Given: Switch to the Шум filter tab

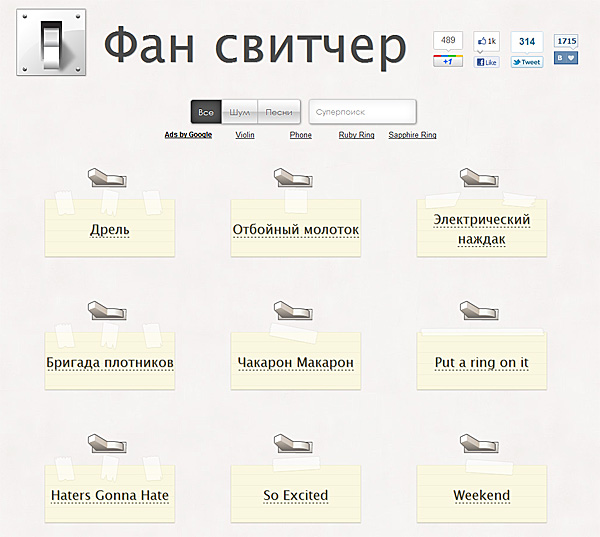Looking at the screenshot, I should coord(239,112).
